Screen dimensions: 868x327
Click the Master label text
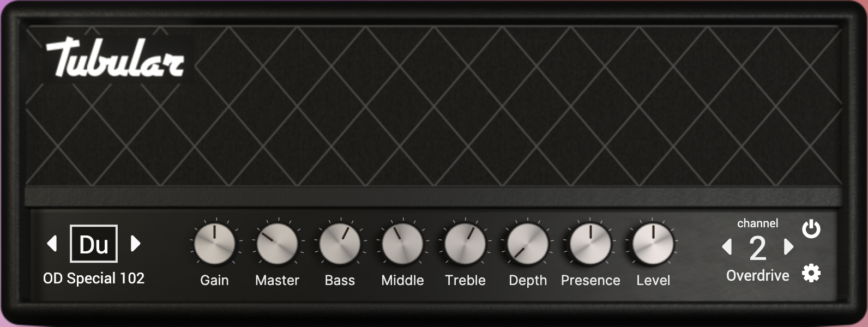pos(277,280)
